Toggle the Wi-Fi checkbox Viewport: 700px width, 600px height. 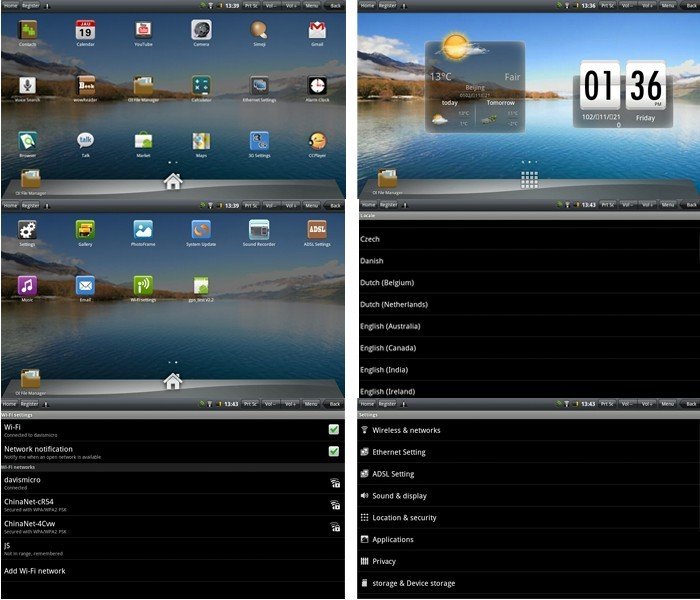pyautogui.click(x=334, y=429)
